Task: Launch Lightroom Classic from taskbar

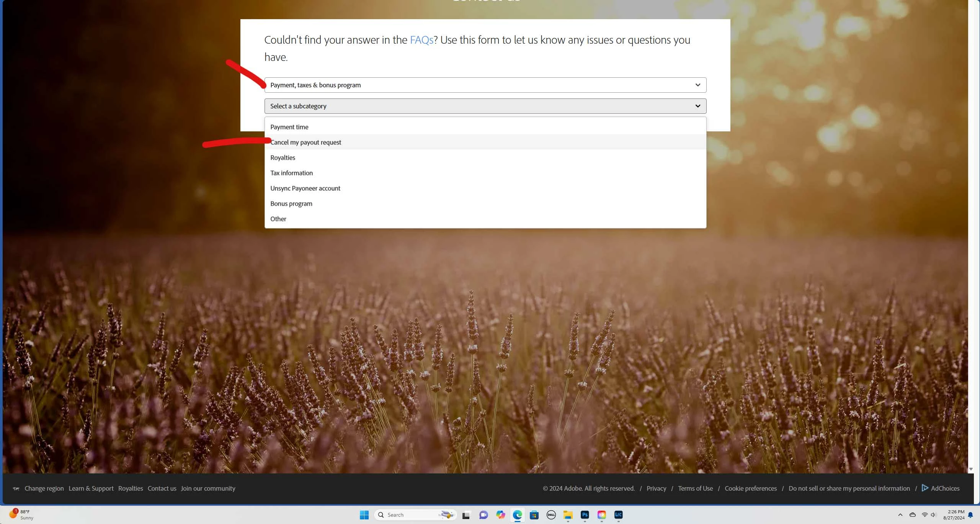Action: tap(618, 515)
